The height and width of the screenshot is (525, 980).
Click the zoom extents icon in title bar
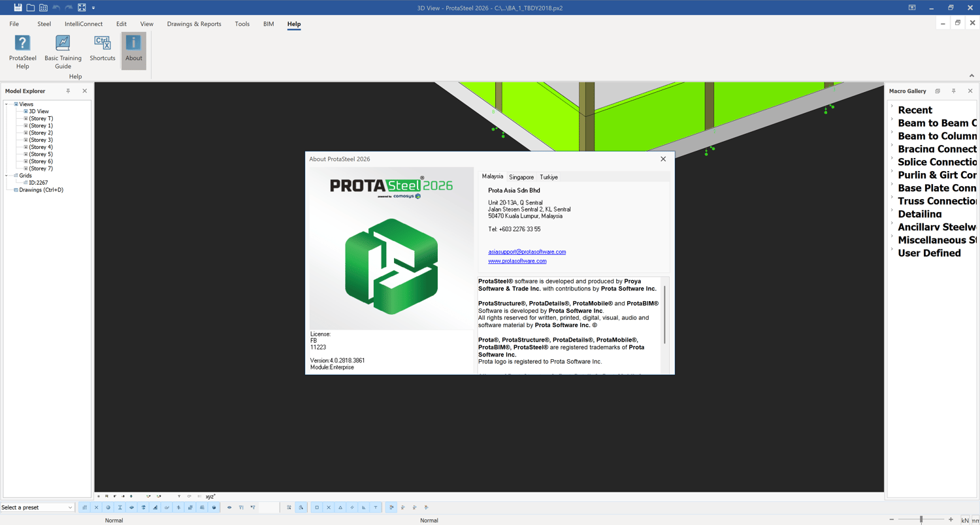82,8
